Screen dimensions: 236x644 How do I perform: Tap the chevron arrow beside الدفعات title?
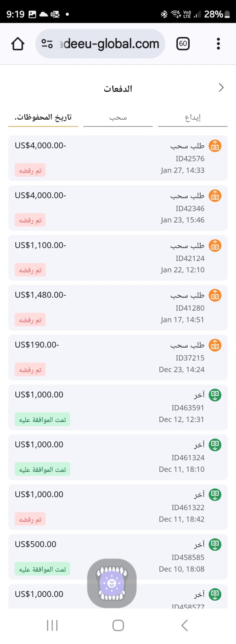click(x=221, y=88)
